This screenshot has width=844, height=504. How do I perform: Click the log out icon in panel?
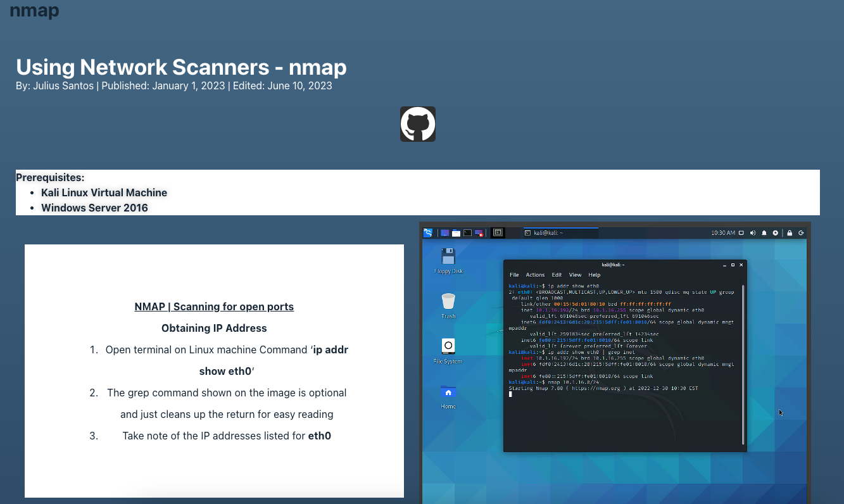point(801,233)
